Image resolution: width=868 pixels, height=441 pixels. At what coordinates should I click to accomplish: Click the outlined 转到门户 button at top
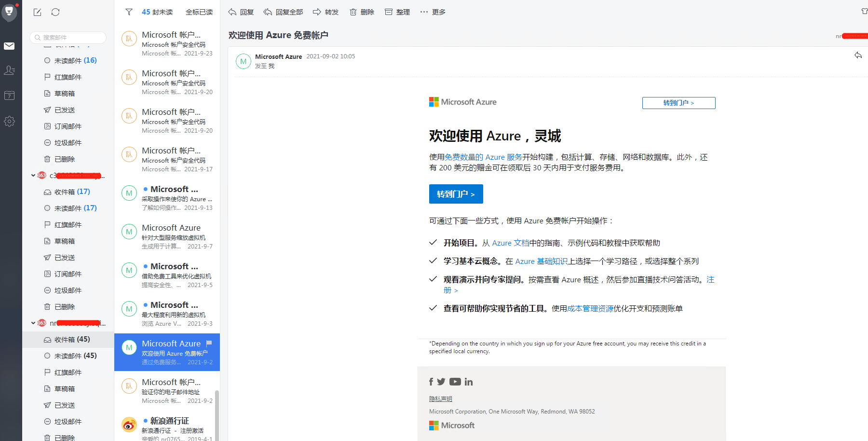[x=678, y=103]
